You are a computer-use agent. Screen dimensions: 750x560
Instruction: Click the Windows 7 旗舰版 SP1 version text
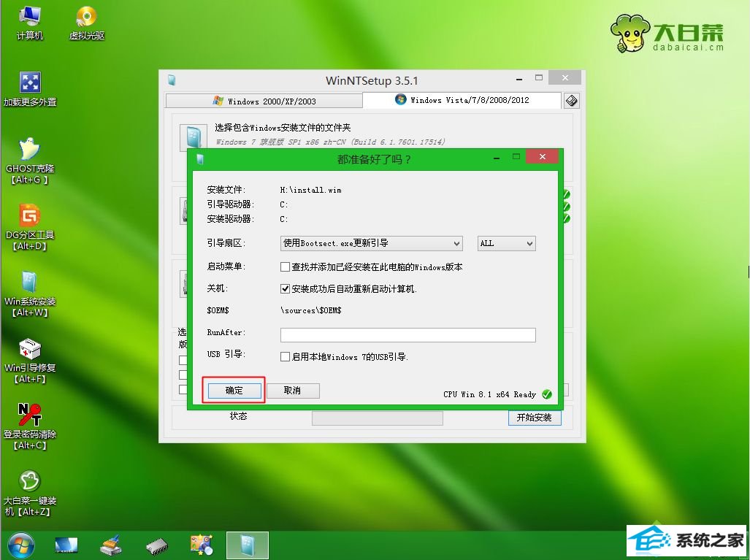tap(331, 142)
